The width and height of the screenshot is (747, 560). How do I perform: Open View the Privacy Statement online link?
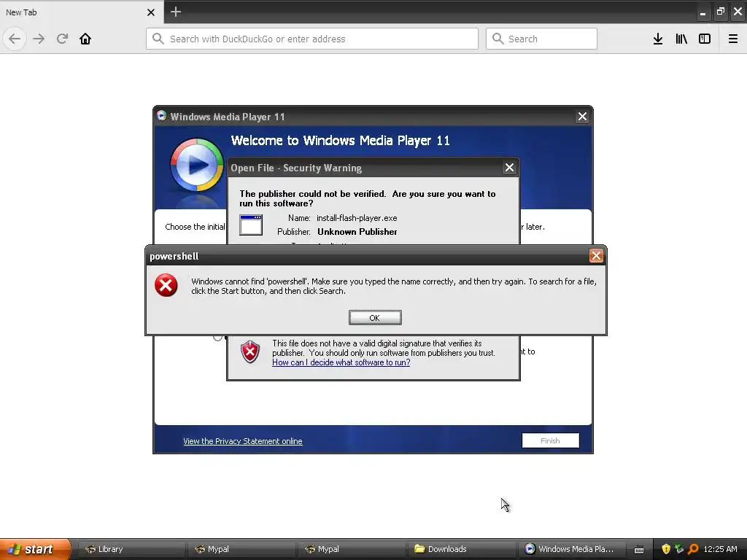242,441
